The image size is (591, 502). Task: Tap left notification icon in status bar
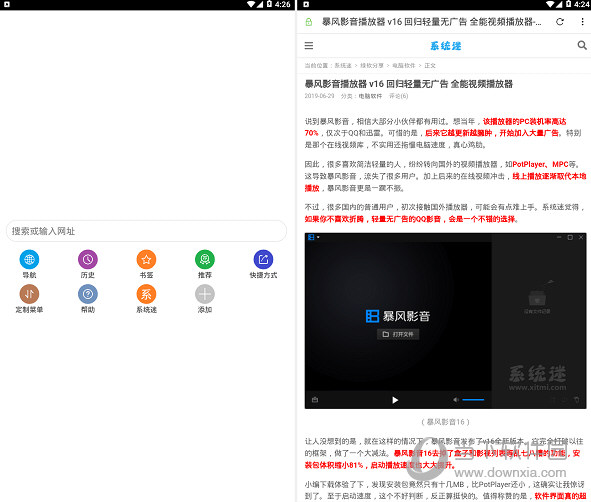[x=6, y=5]
